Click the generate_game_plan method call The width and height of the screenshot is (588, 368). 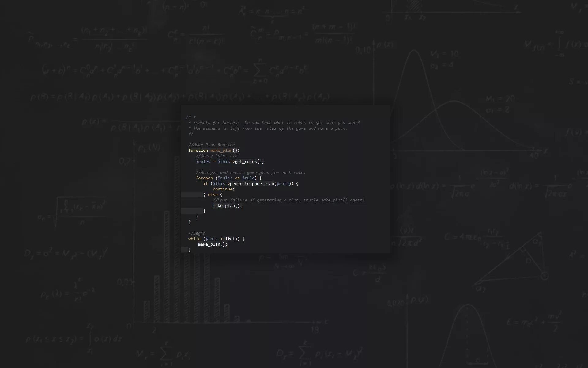click(x=252, y=183)
